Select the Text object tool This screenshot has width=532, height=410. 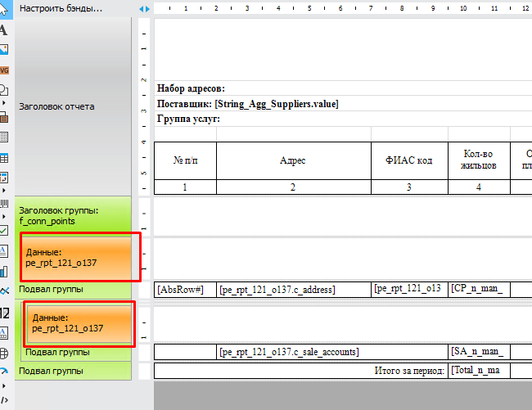4,29
